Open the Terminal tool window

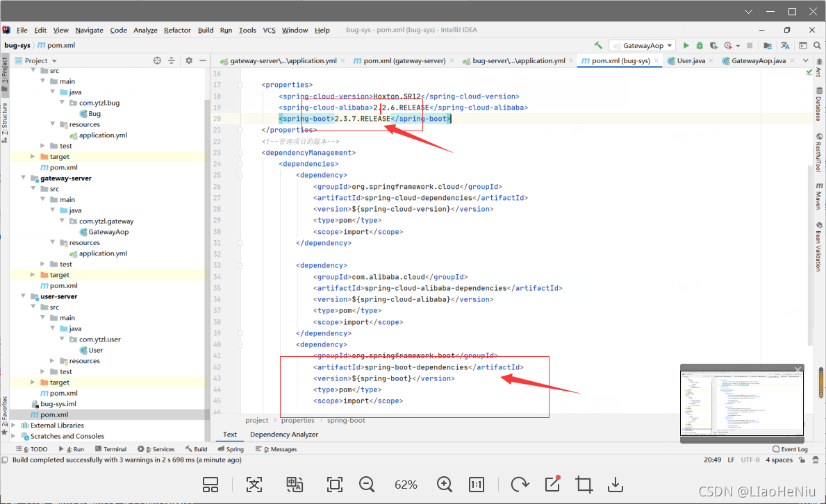tap(110, 448)
